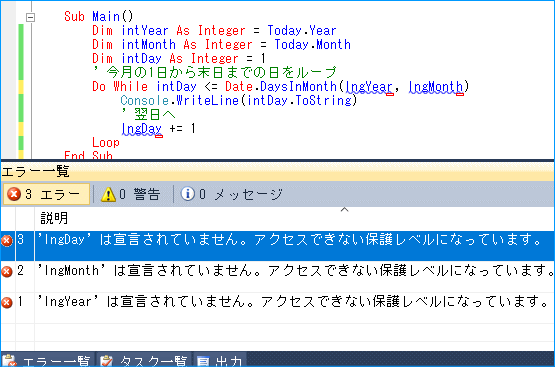Click the 今月の1日から末日 comment line
Image resolution: width=555 pixels, height=367 pixels.
(214, 72)
